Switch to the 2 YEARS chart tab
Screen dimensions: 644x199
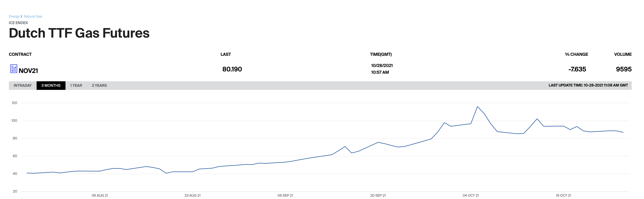click(99, 85)
